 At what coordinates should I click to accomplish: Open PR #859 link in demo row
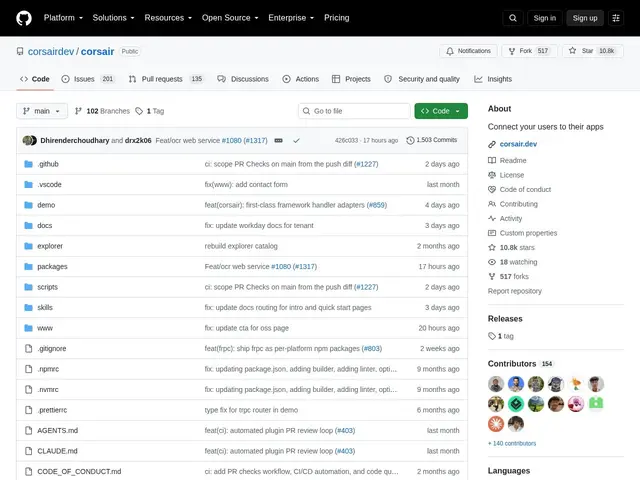pos(377,205)
